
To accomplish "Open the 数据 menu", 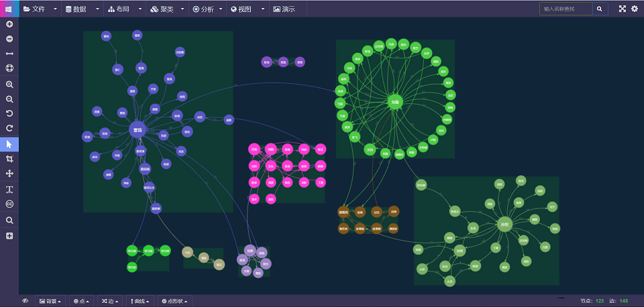I will tap(76, 9).
